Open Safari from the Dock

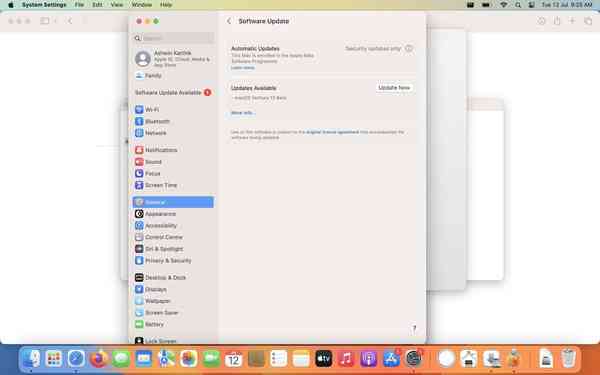coord(76,359)
